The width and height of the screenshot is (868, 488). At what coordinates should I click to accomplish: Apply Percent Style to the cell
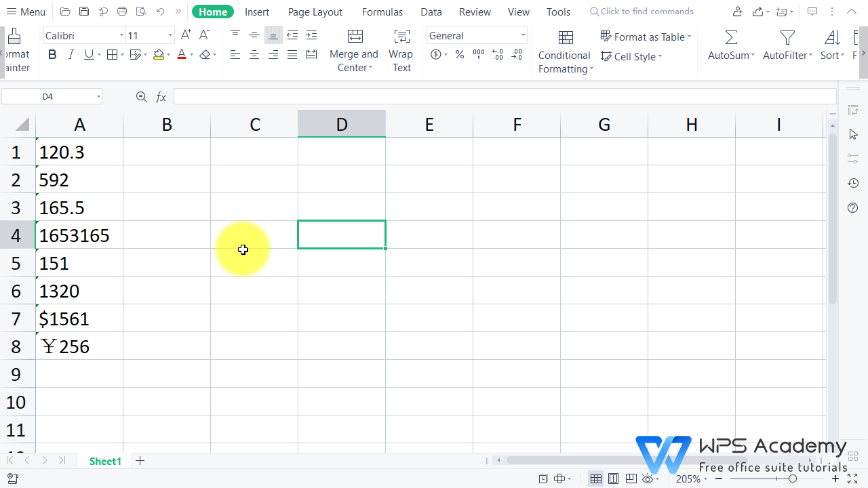pos(460,55)
